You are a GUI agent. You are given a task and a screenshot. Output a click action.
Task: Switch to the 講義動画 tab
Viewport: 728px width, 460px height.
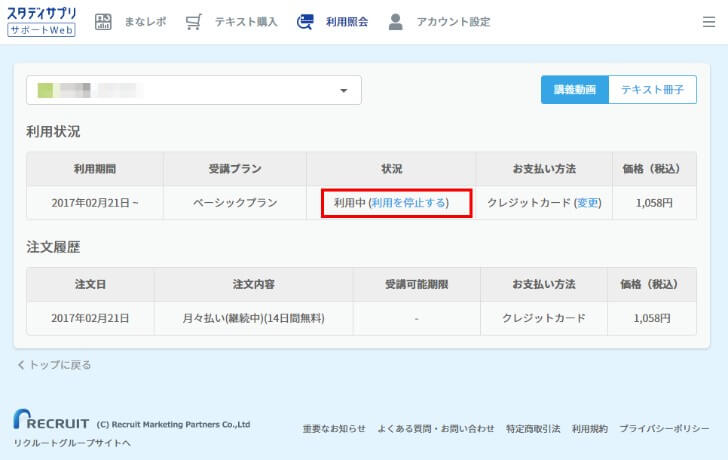click(x=575, y=90)
